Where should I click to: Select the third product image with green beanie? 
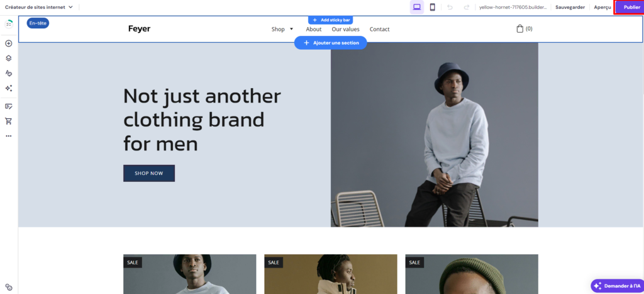point(472,274)
